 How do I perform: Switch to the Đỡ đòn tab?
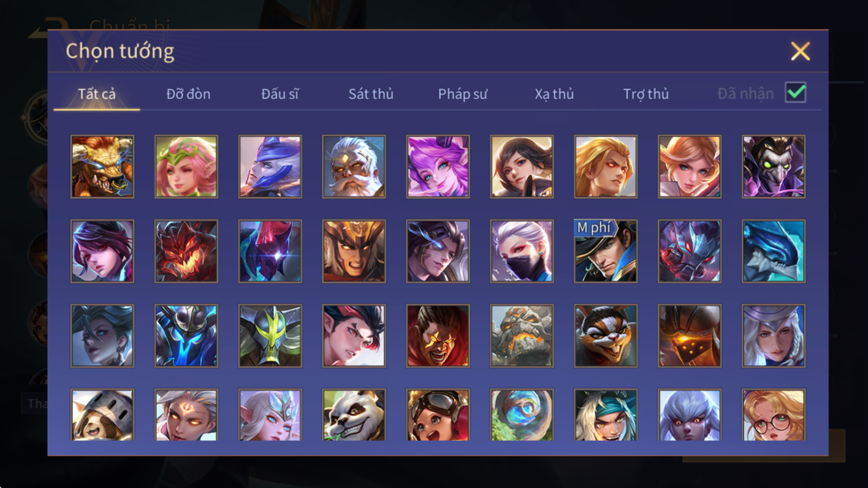point(188,94)
